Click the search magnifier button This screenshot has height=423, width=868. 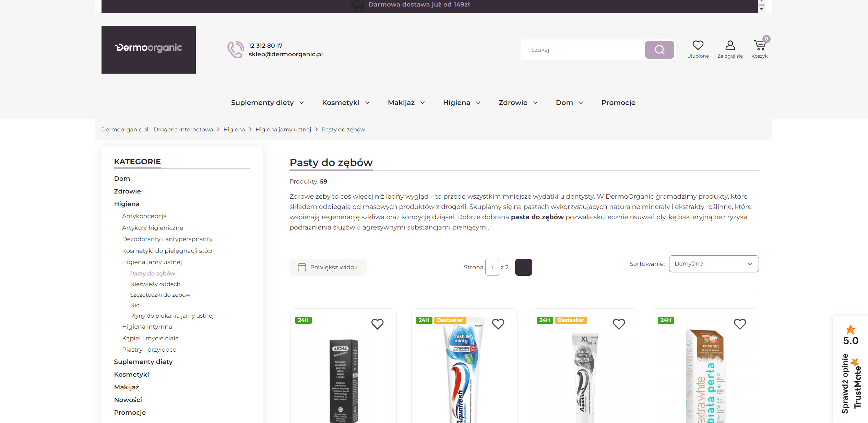(x=659, y=50)
